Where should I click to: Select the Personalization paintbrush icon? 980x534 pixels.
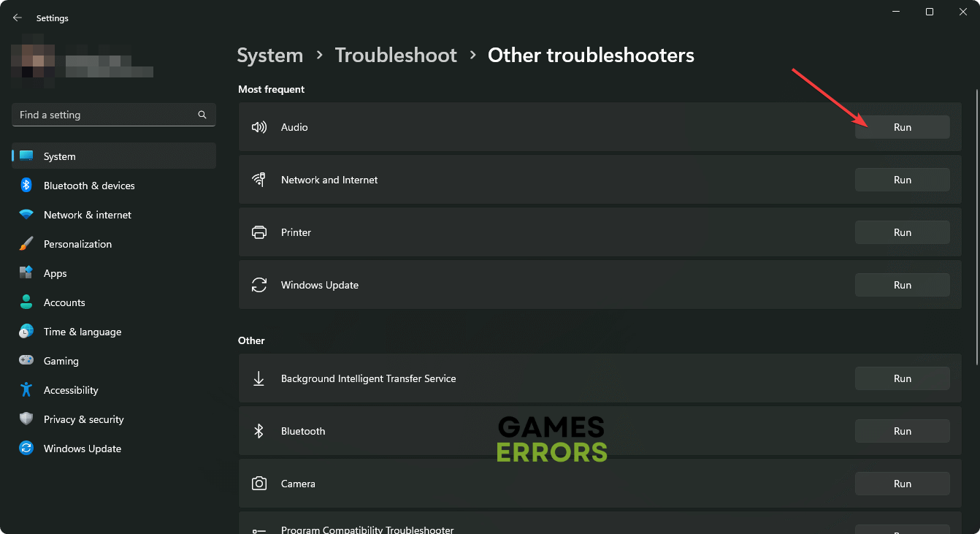pos(26,244)
